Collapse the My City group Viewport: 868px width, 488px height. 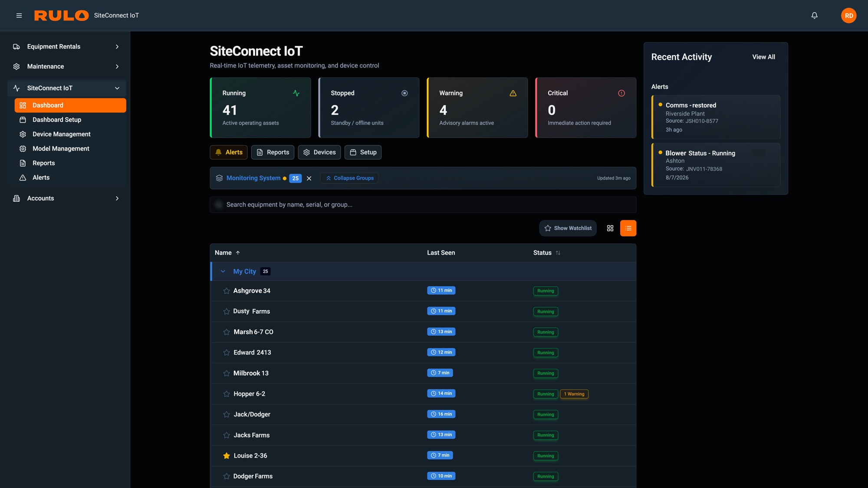pyautogui.click(x=223, y=272)
